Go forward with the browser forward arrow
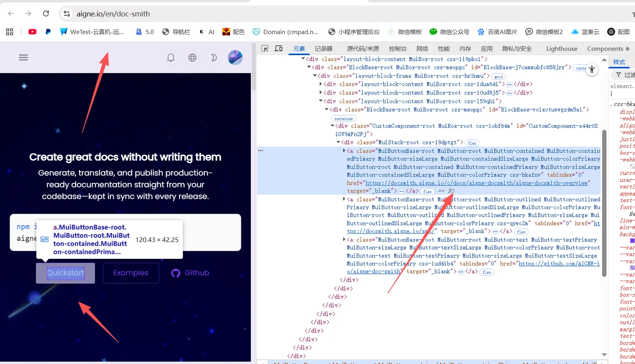 click(28, 13)
